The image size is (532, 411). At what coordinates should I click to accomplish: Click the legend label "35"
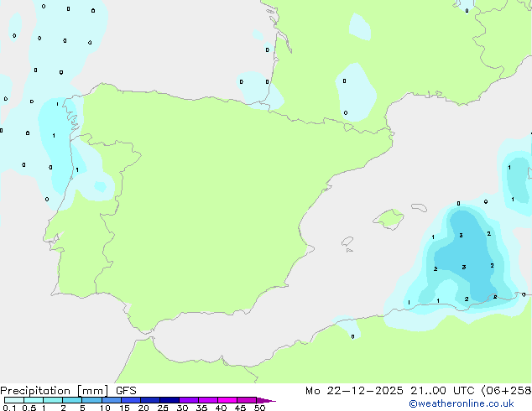click(201, 408)
